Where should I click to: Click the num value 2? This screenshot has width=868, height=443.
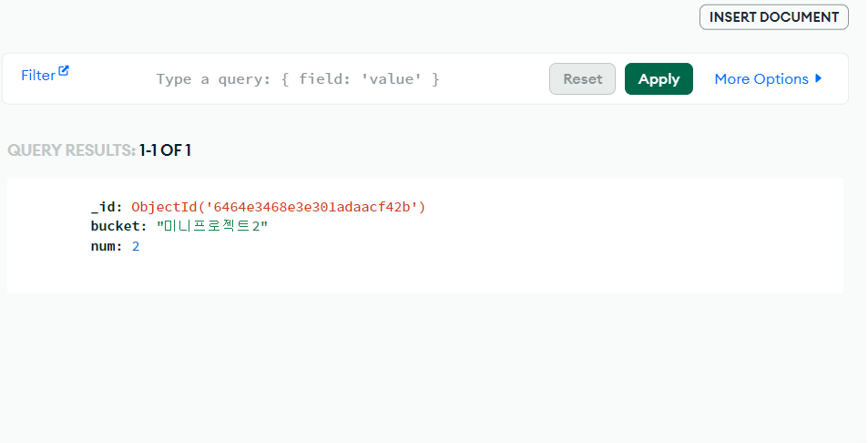[x=136, y=246]
